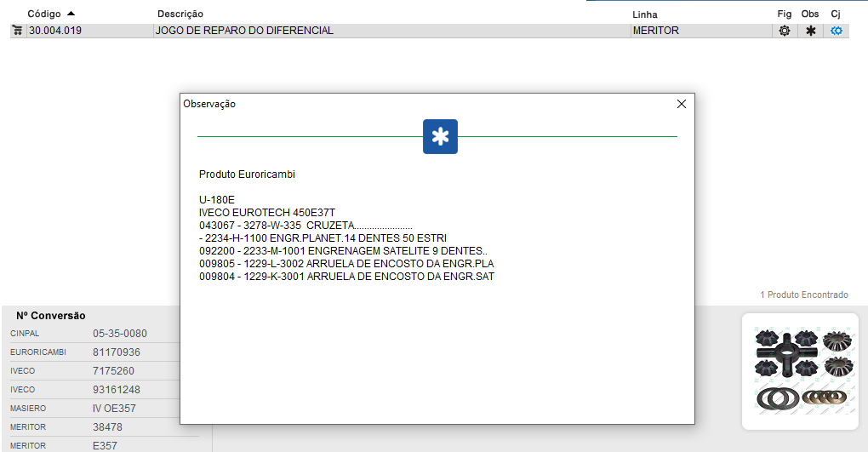Select the EURORICAMBI conversion number 81170936
Viewport: 868px width, 452px height.
coord(117,352)
